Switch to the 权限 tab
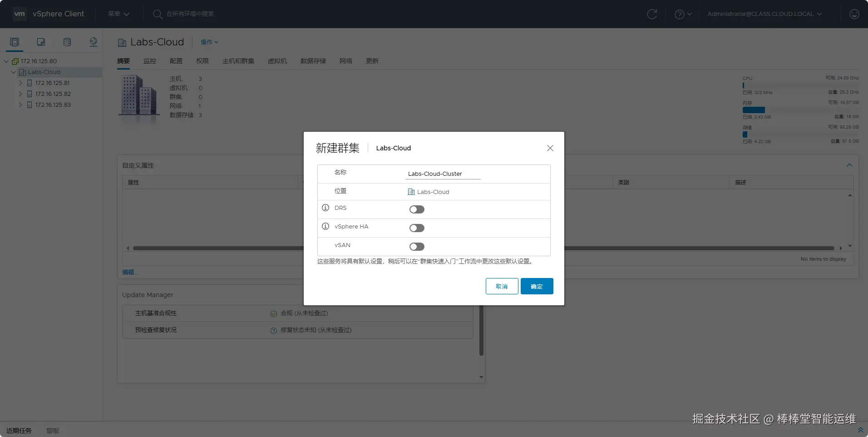This screenshot has width=868, height=437. click(202, 61)
